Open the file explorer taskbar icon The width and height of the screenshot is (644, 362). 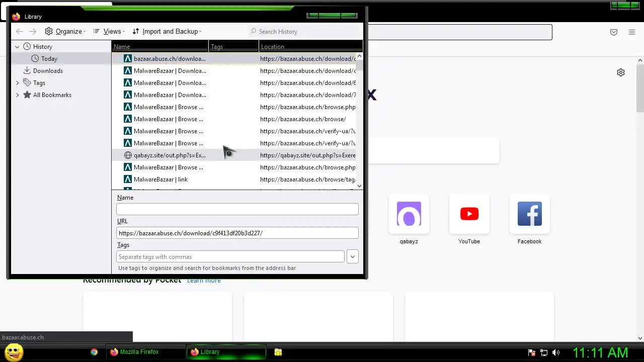pos(278,352)
